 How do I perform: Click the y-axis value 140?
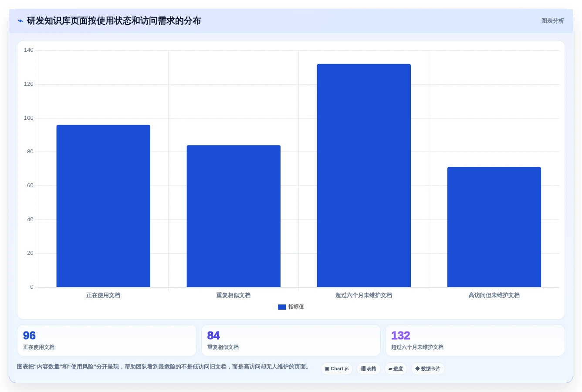pyautogui.click(x=29, y=50)
